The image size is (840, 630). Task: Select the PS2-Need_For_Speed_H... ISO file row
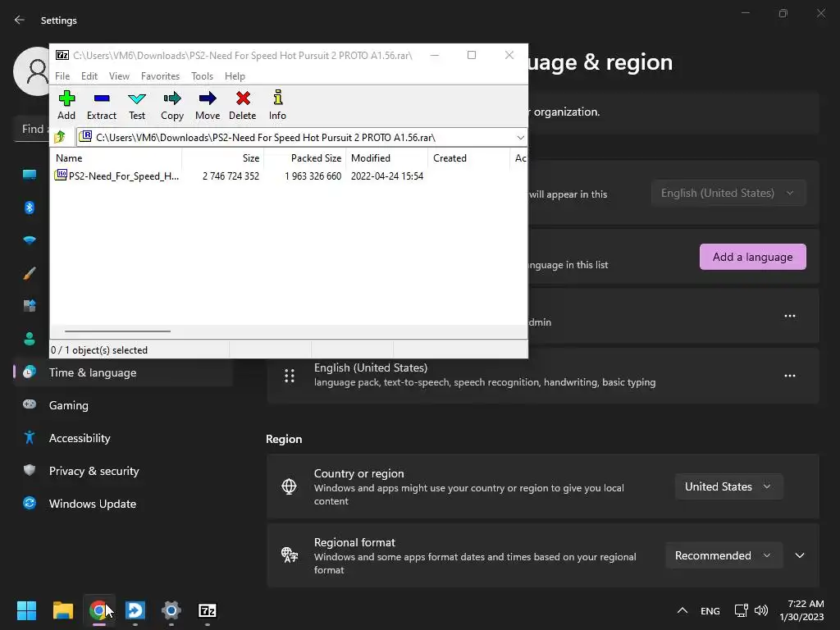click(116, 176)
